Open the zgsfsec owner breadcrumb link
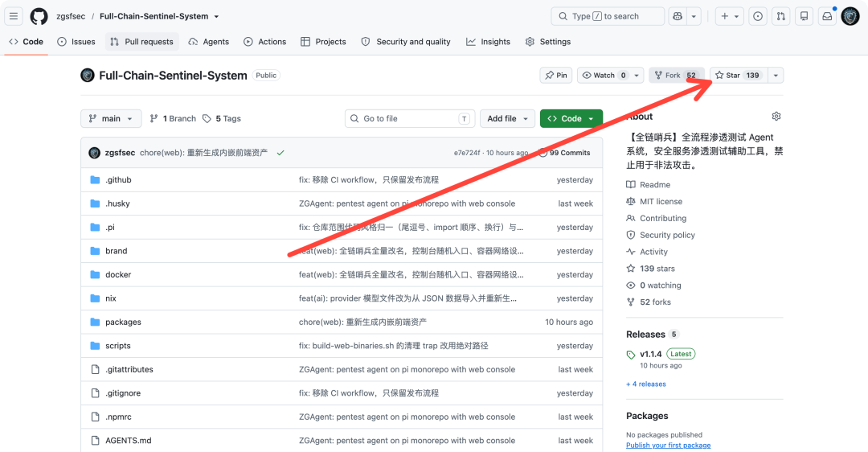 point(71,16)
